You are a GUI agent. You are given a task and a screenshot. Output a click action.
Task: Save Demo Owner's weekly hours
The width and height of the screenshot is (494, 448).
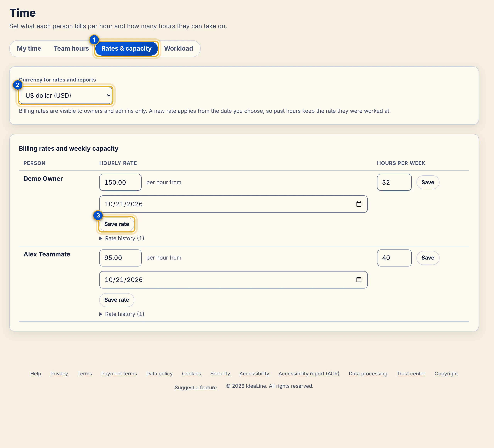(428, 182)
